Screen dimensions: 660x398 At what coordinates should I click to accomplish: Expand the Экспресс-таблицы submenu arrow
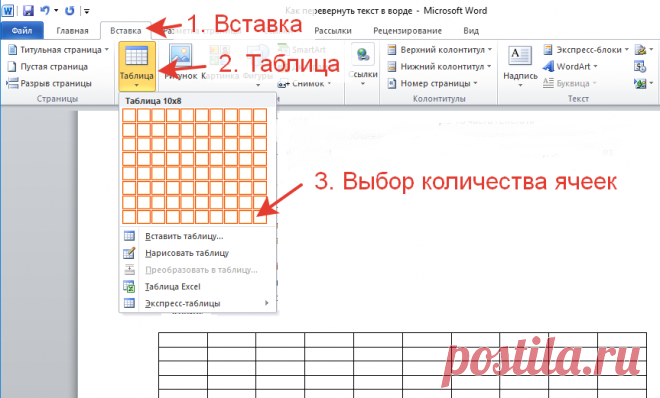[x=266, y=303]
